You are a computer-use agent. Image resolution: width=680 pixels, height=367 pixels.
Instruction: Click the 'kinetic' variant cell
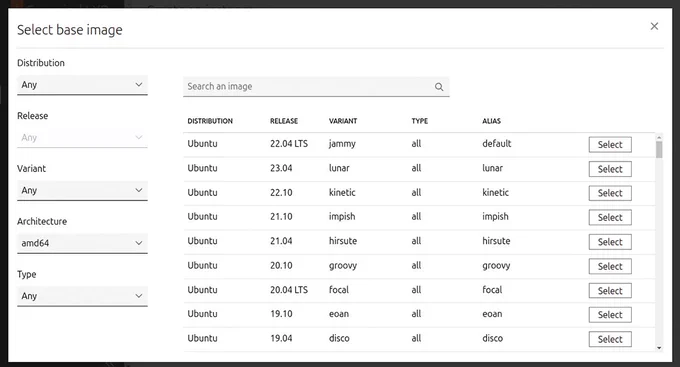coord(342,192)
